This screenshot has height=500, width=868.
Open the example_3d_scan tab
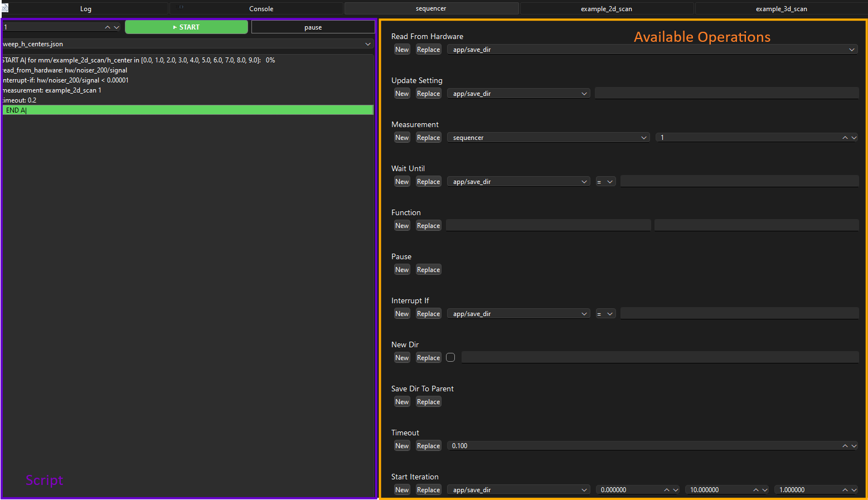(x=781, y=8)
